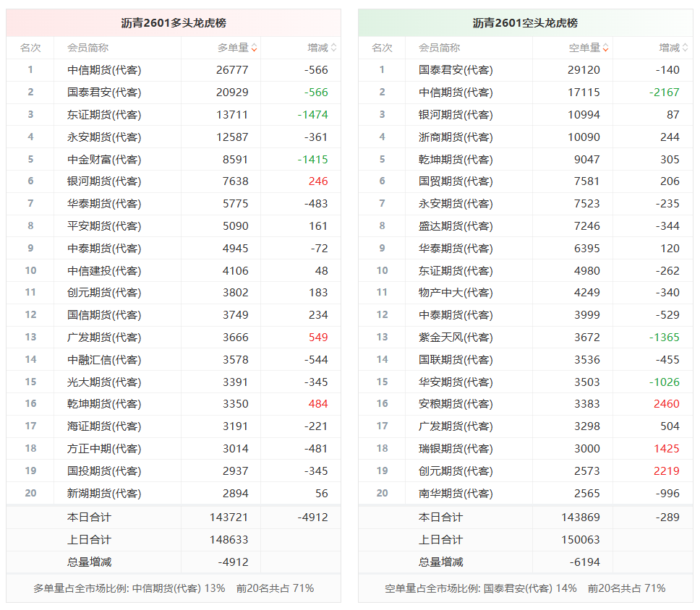The height and width of the screenshot is (610, 700).
Task: Click 名次 header in the long table
Action: click(x=30, y=48)
